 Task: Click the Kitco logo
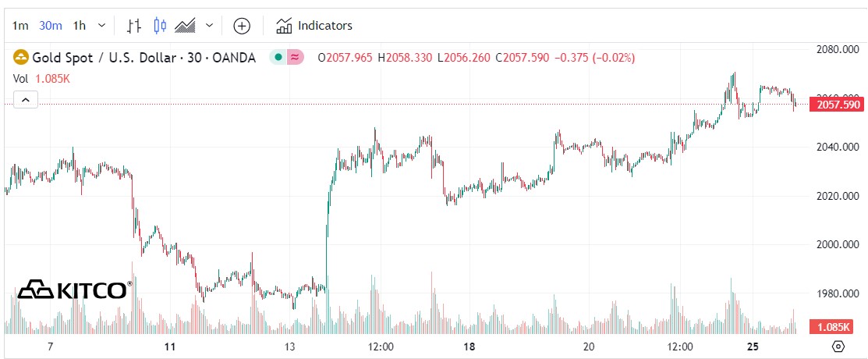coord(74,290)
